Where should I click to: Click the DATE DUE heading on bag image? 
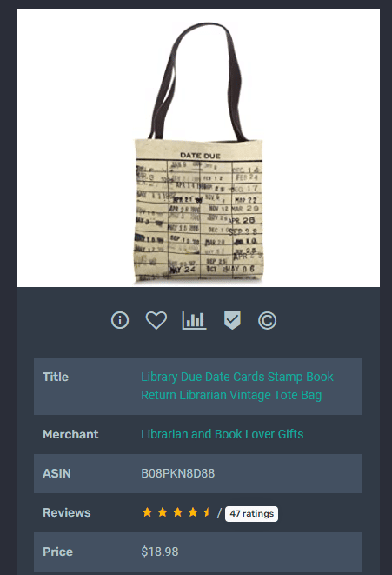(200, 156)
